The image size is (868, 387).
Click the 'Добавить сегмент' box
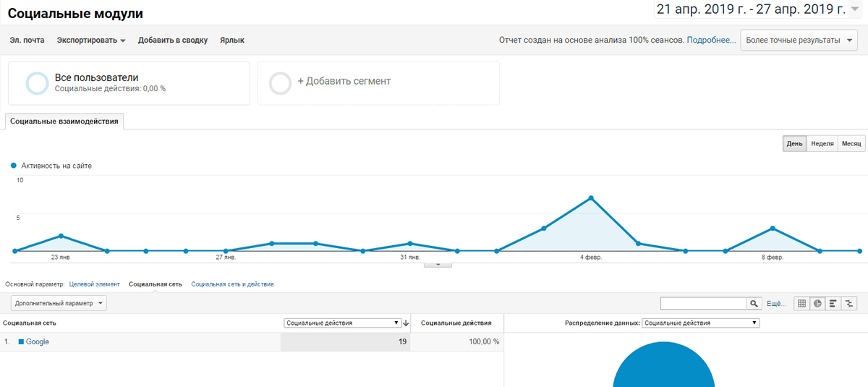coord(378,82)
